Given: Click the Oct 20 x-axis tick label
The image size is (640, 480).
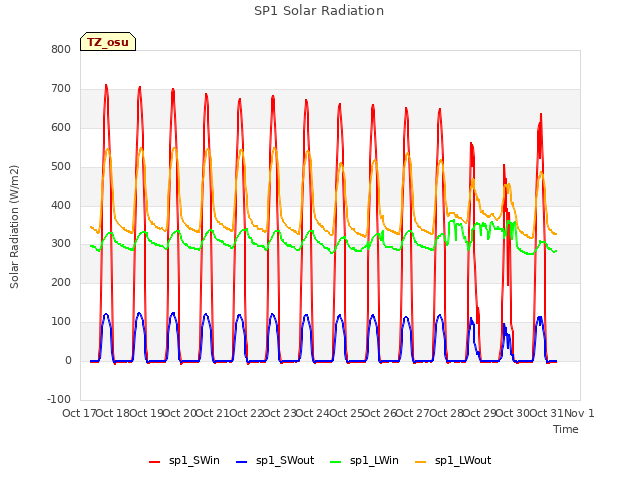Looking at the screenshot, I should pos(180,413).
